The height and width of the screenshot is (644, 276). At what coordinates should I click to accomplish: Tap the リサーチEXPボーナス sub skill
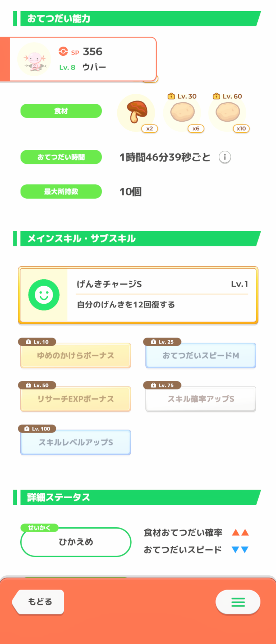coord(76,399)
